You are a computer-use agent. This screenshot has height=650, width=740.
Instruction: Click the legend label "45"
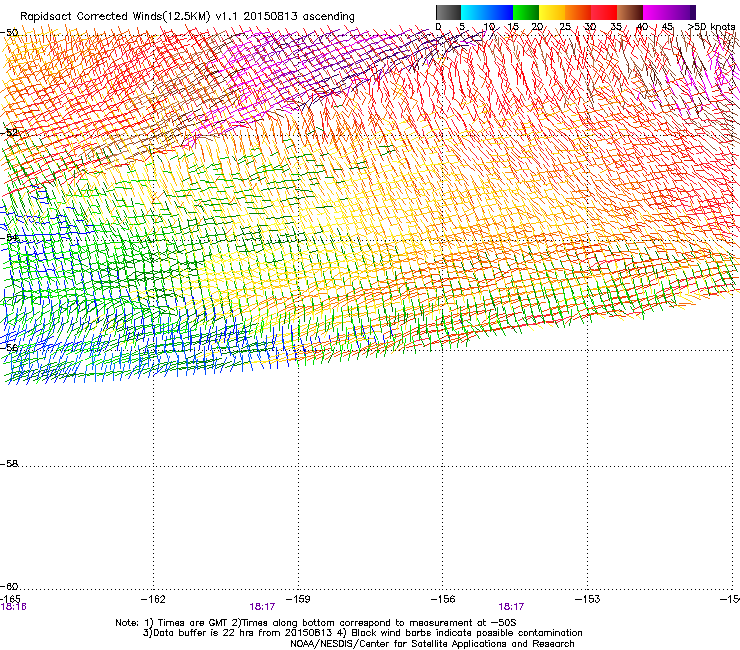(x=667, y=27)
